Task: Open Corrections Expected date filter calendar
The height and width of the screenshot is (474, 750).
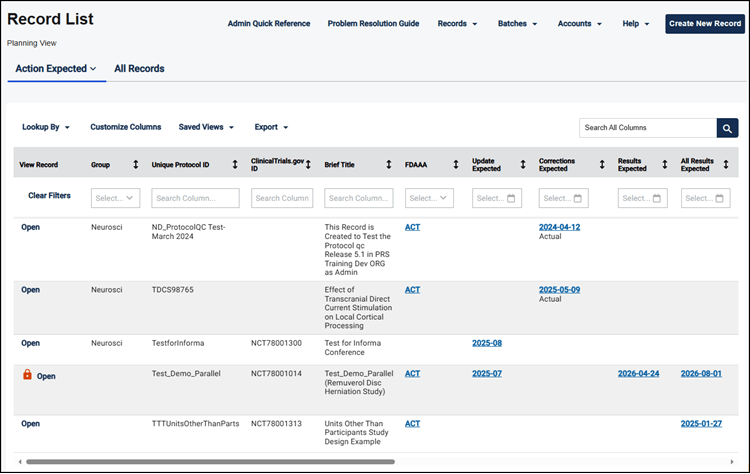Action: tap(563, 198)
